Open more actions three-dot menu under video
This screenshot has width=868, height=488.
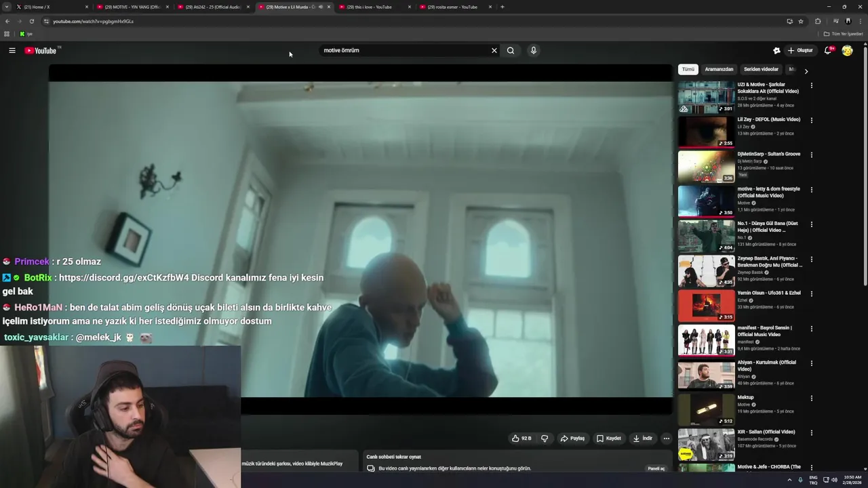pos(666,439)
